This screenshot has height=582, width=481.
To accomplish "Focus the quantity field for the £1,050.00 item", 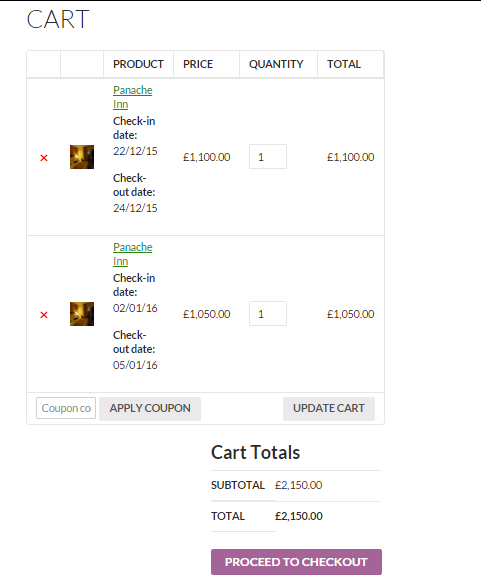I will pos(268,314).
